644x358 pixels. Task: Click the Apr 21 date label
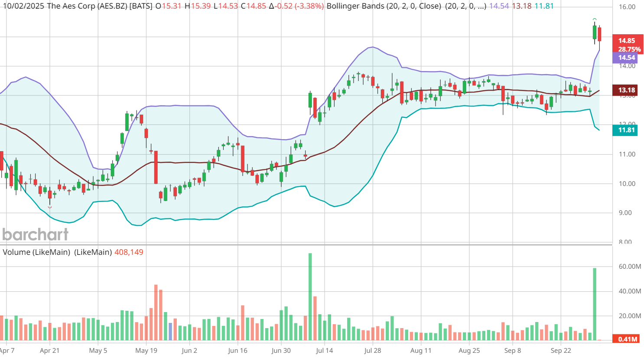[x=49, y=351]
